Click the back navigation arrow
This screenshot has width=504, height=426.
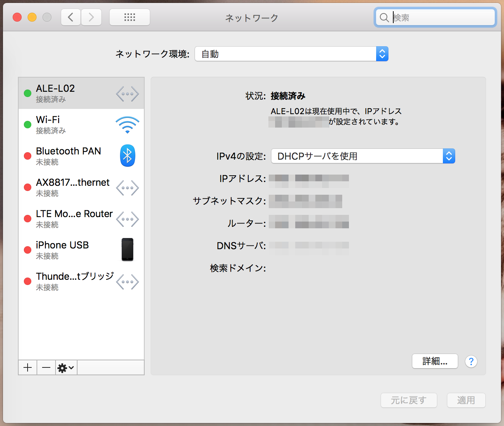71,18
